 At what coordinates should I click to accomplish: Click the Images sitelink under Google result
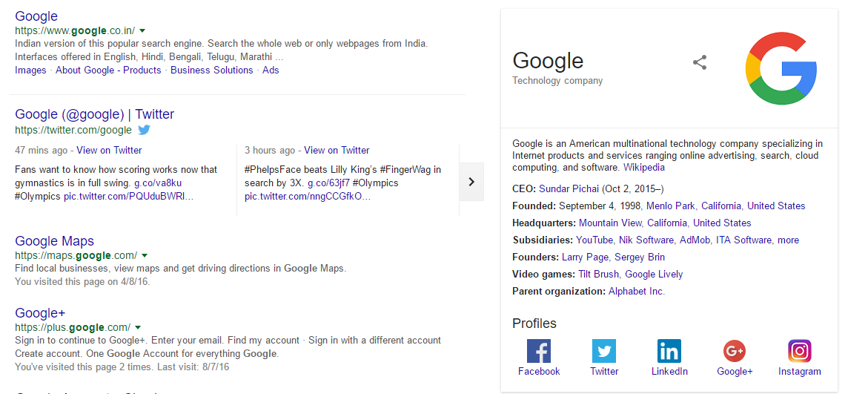coord(30,70)
